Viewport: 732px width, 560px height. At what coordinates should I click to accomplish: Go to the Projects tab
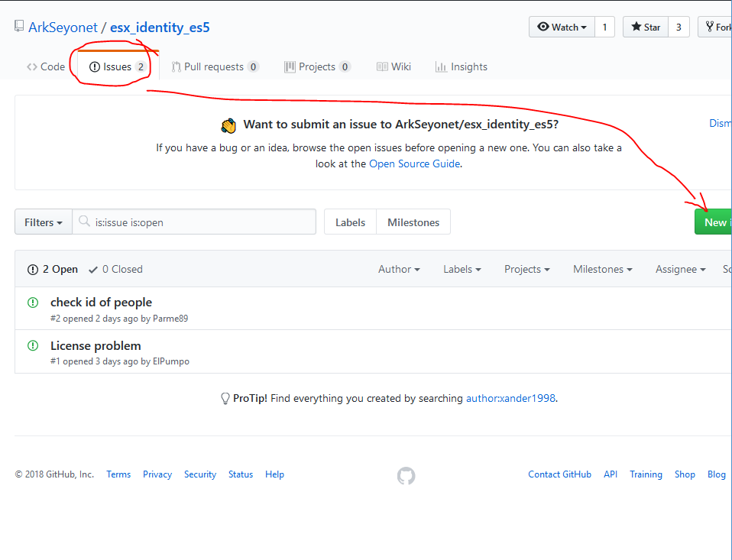(x=317, y=66)
